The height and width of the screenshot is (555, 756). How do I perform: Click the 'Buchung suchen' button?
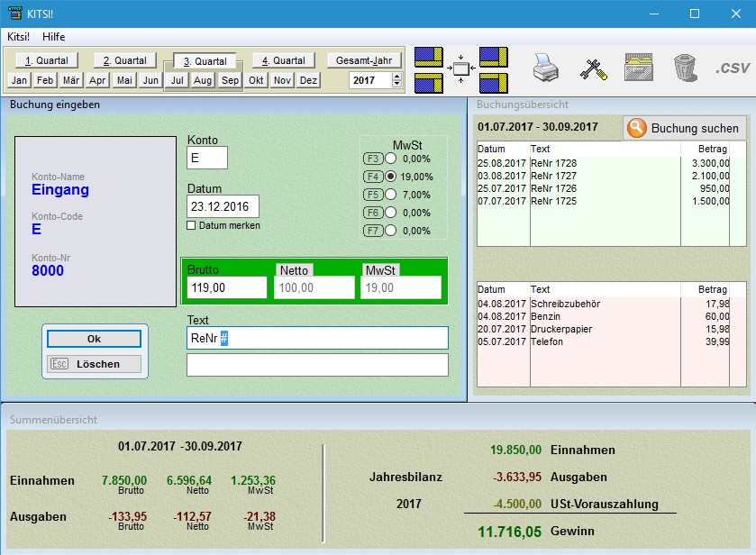(685, 129)
